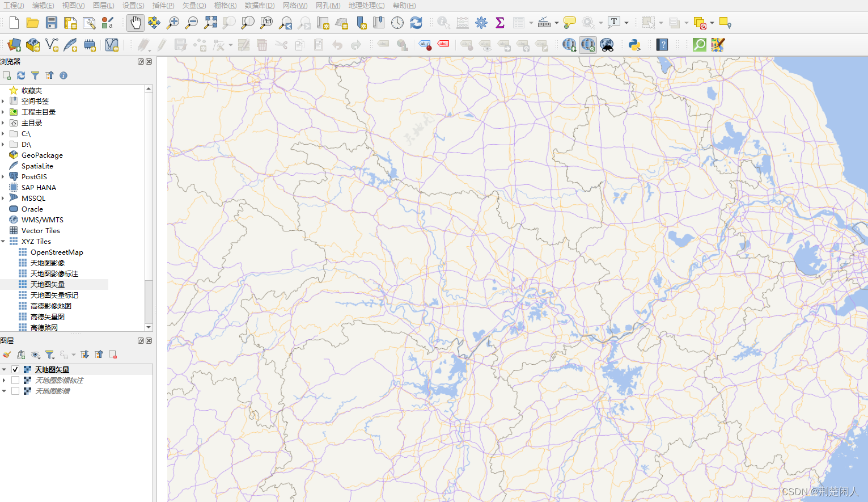Click the Measure Line ruler icon
Image resolution: width=868 pixels, height=502 pixels.
(x=544, y=23)
